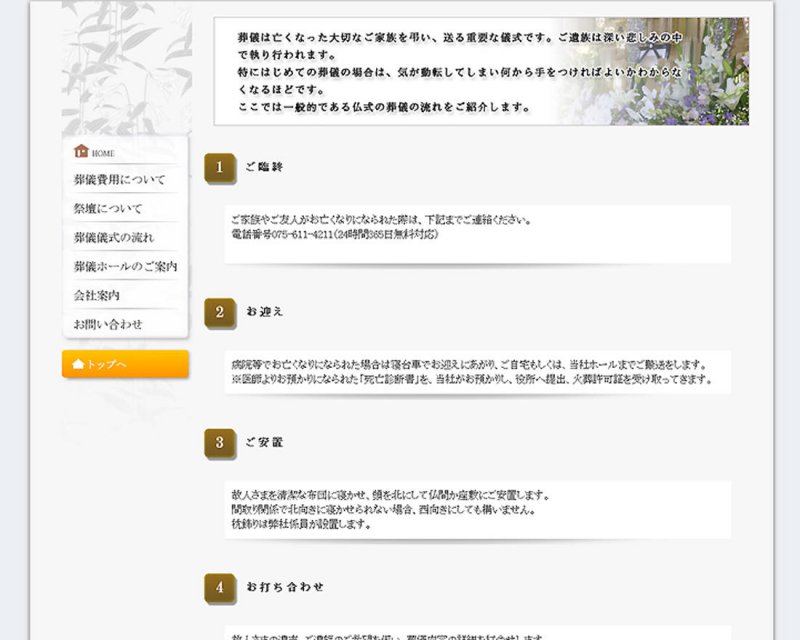The height and width of the screenshot is (640, 800).
Task: Open the 葬儀ホールのご案内 page link
Action: tap(125, 267)
